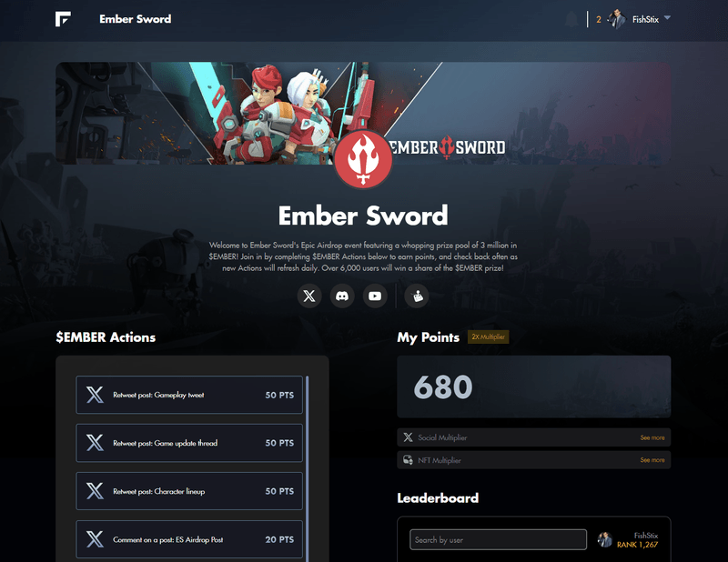This screenshot has height=562, width=728.
Task: Click the notification bell icon
Action: click(571, 19)
